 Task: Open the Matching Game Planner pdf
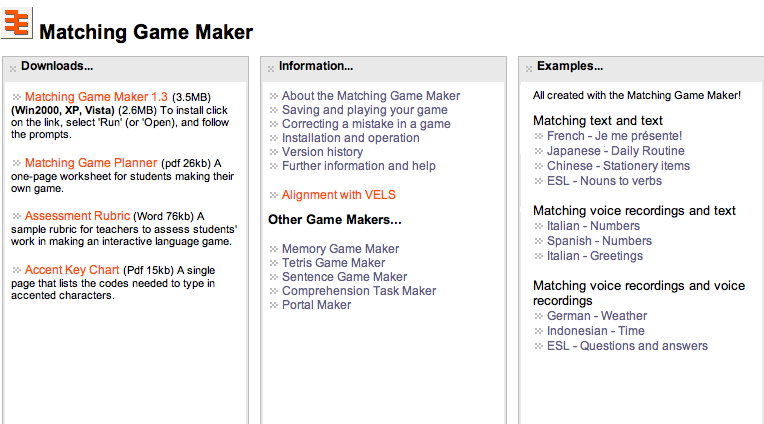pos(91,163)
